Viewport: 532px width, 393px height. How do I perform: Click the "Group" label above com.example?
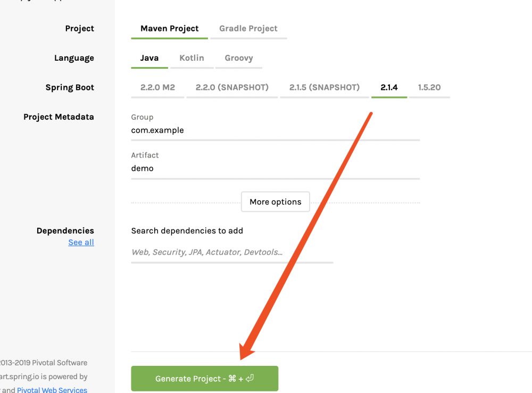click(142, 117)
